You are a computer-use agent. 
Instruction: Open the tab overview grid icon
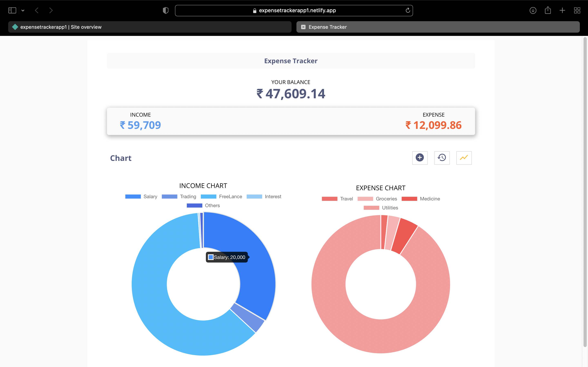[577, 10]
